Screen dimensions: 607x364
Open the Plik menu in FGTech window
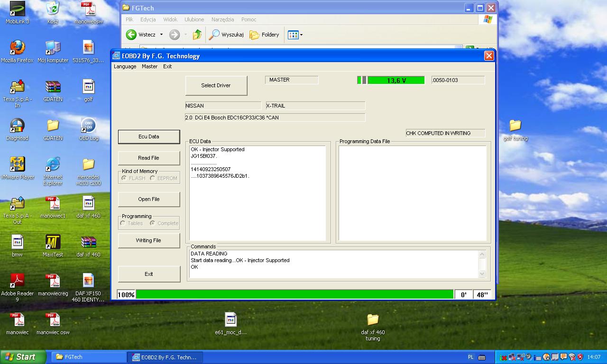click(x=129, y=19)
